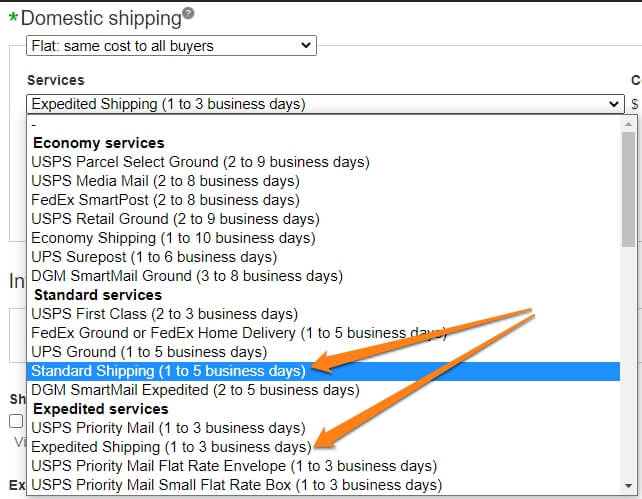
Task: Click the dropdown list scroll up arrow
Action: (x=628, y=124)
